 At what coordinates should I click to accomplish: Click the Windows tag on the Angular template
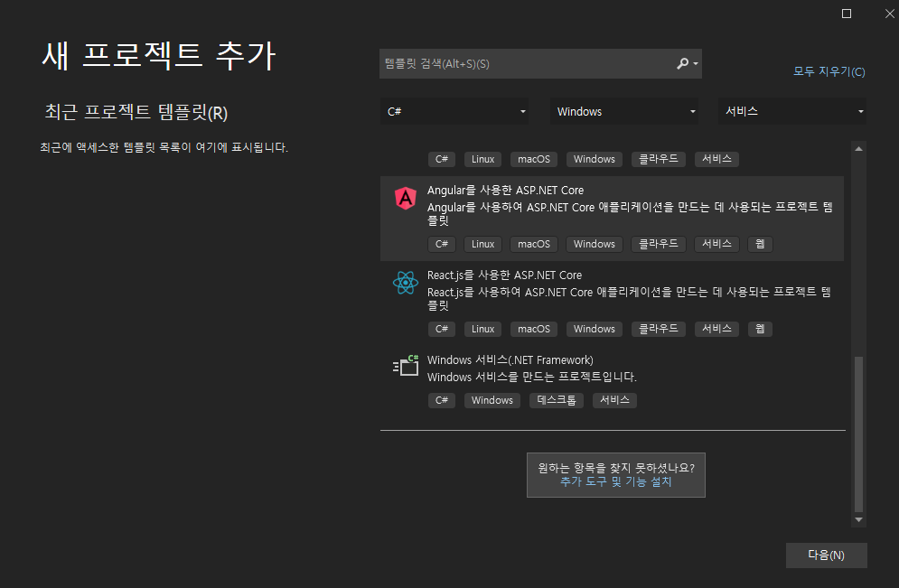click(594, 243)
